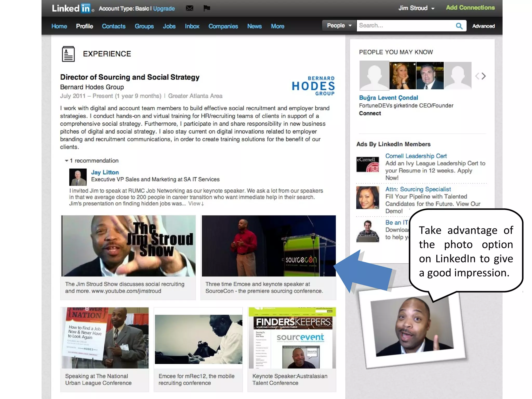Open the Jim Stroud account dropdown

pyautogui.click(x=416, y=8)
